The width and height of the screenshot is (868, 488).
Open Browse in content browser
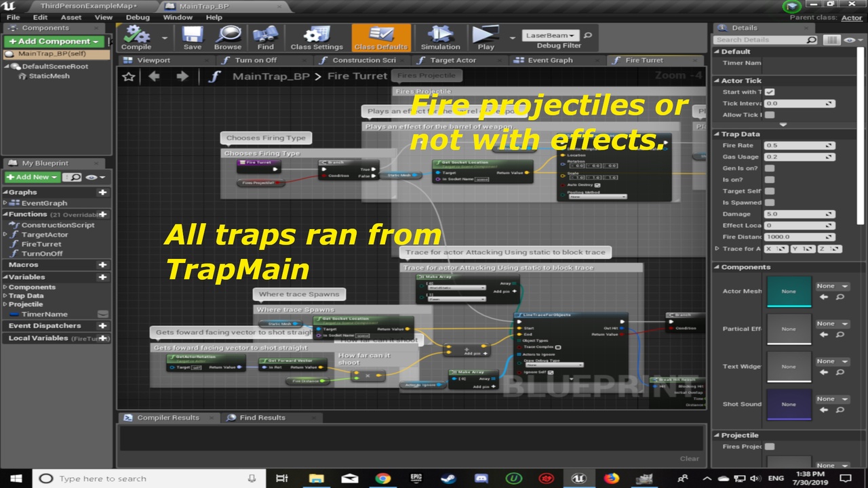coord(228,38)
